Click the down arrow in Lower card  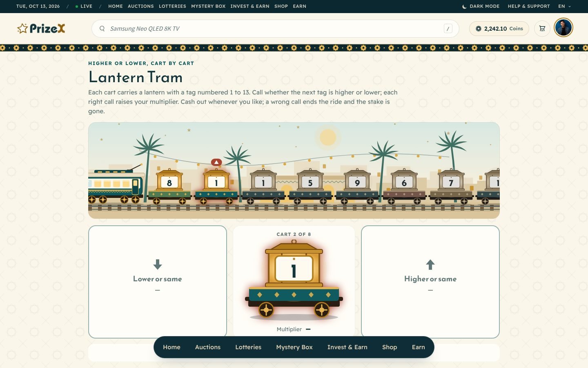pos(158,265)
